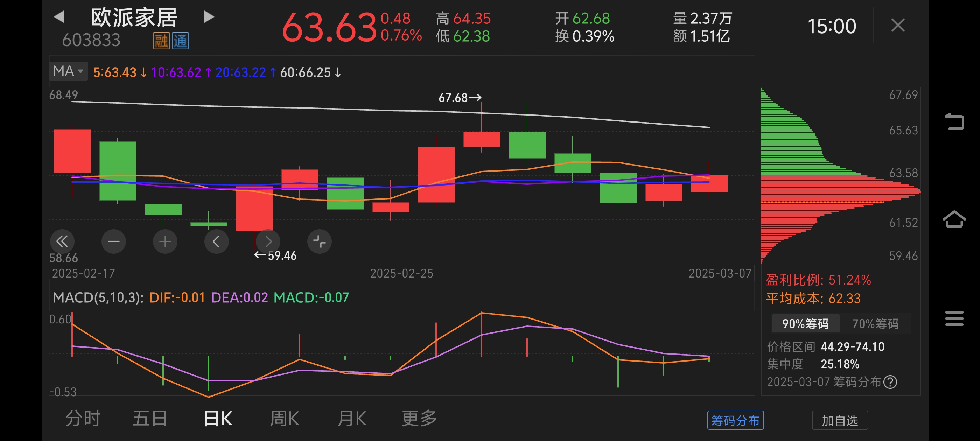
Task: Click the help icon beside 筹码分布 date
Action: click(x=890, y=381)
